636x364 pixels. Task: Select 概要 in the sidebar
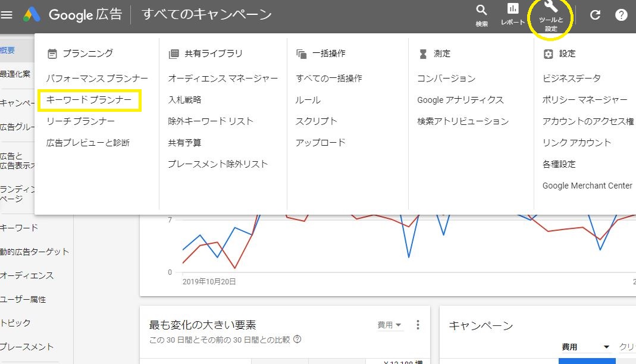[x=7, y=51]
